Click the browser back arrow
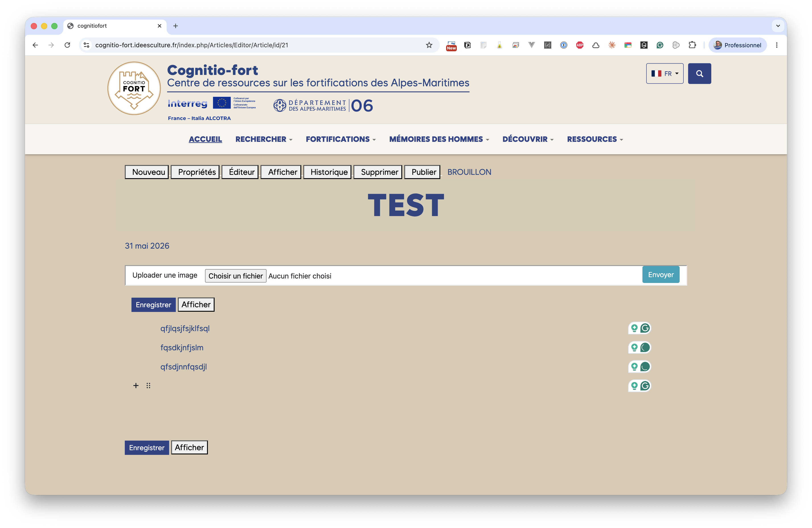Viewport: 812px width, 528px height. (35, 45)
